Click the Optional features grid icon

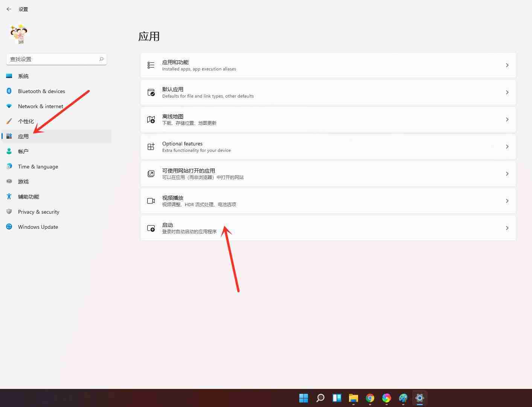tap(151, 147)
